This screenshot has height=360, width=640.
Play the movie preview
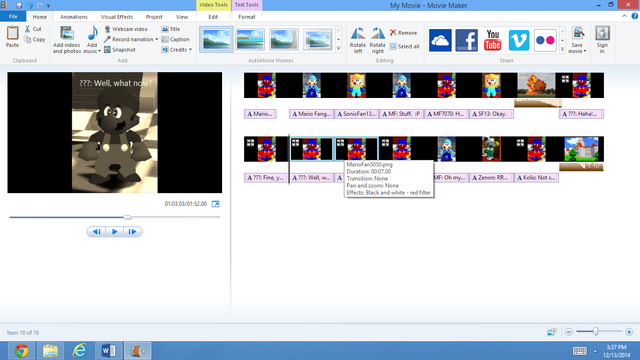tap(114, 232)
